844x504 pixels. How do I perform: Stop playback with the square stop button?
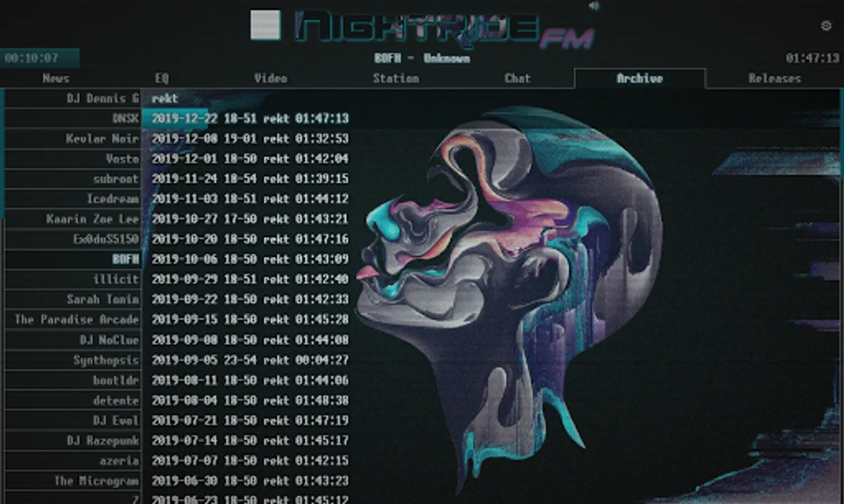(265, 25)
